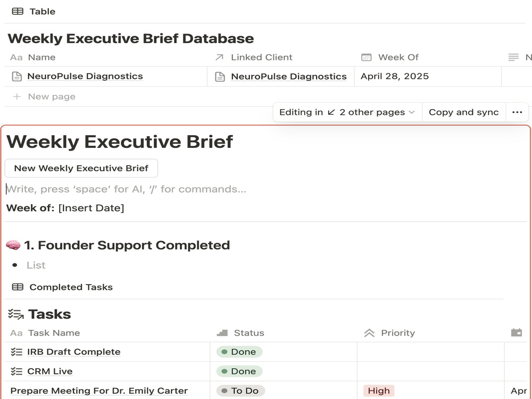Click the status icon in Status header

[x=222, y=333]
